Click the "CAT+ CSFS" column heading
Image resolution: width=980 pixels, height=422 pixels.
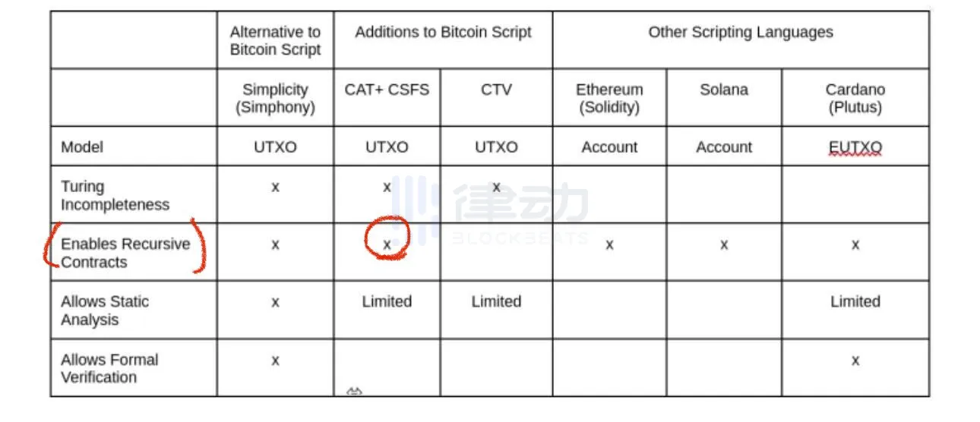coord(387,90)
